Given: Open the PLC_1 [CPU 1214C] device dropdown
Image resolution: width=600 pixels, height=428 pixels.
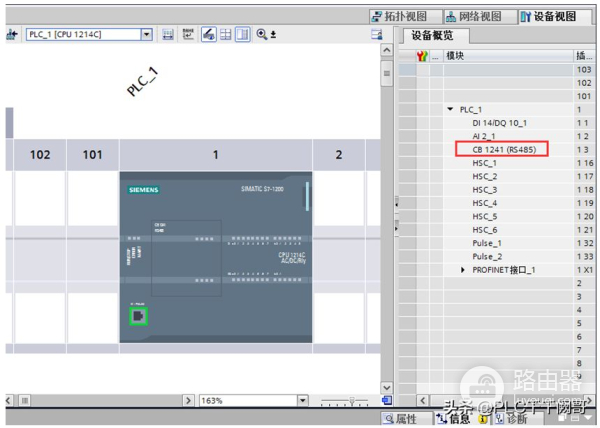Looking at the screenshot, I should (146, 34).
